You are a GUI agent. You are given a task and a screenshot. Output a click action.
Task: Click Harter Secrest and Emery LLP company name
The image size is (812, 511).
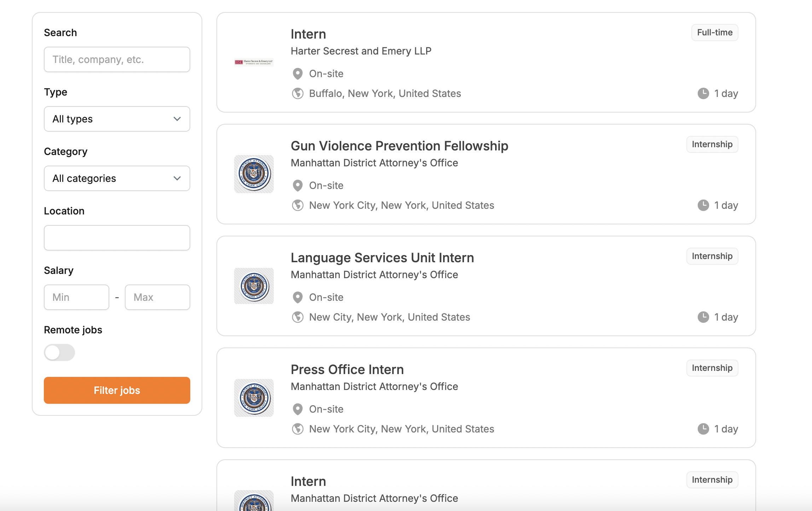click(x=361, y=51)
